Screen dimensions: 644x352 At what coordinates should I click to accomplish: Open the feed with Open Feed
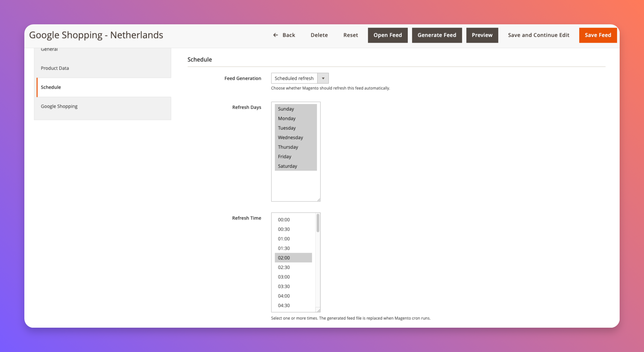point(388,35)
